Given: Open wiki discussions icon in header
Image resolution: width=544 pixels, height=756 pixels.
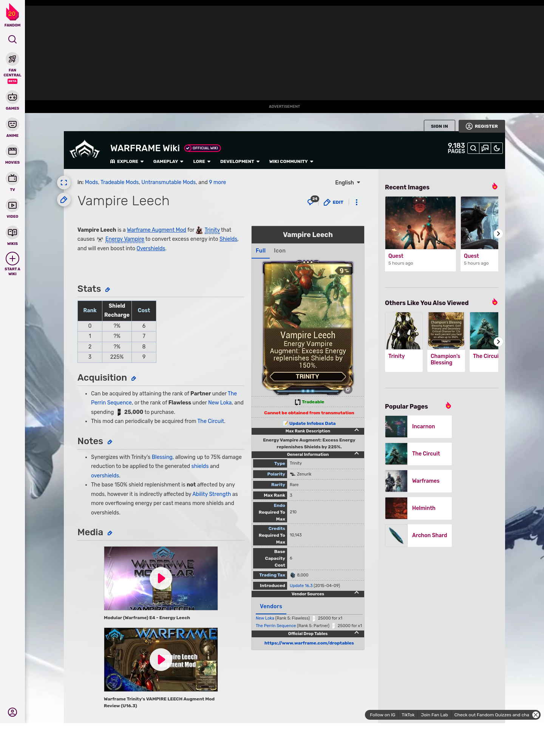Looking at the screenshot, I should (485, 148).
